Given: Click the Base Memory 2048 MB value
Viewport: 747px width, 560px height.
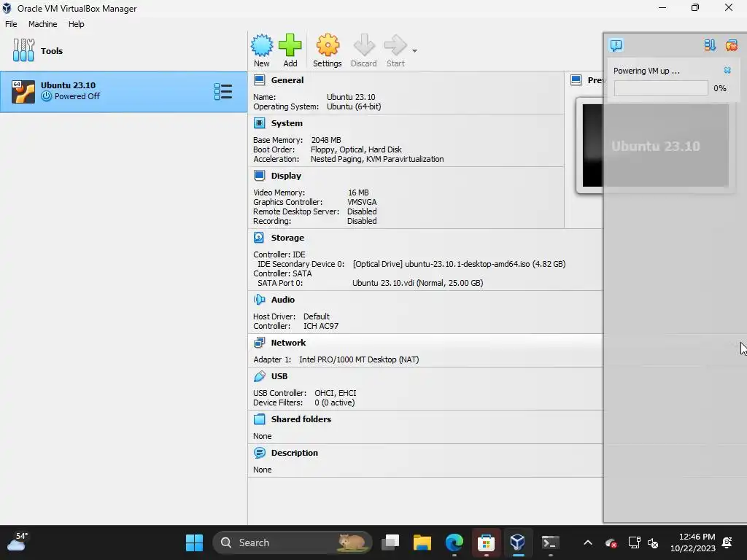Looking at the screenshot, I should pyautogui.click(x=326, y=141).
